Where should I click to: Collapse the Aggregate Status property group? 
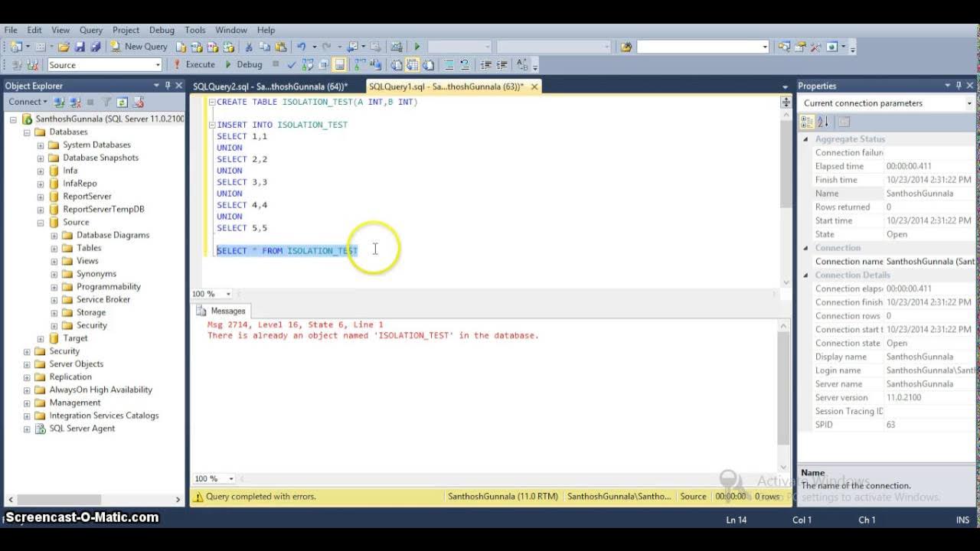[805, 139]
